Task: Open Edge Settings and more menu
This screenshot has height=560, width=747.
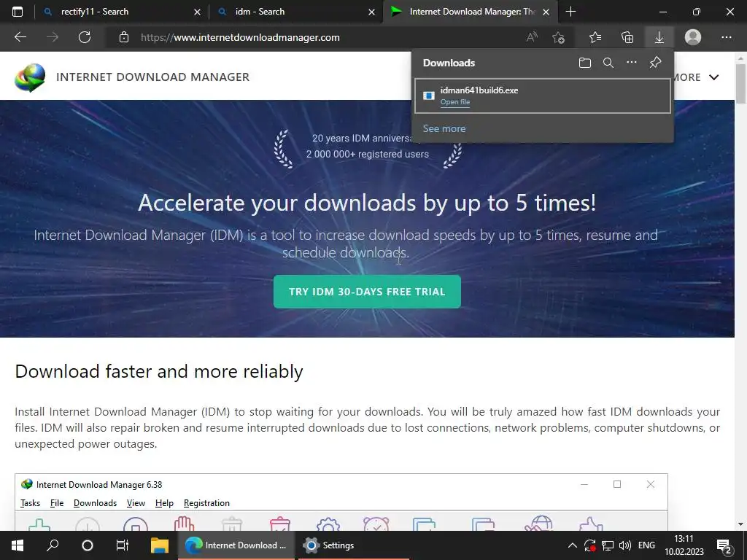Action: pos(726,37)
